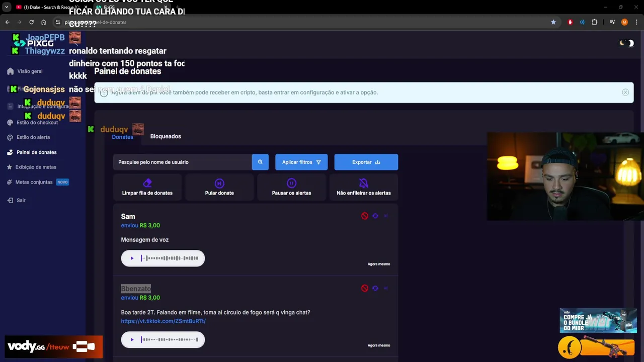Open the Chrome profile avatar M

624,22
